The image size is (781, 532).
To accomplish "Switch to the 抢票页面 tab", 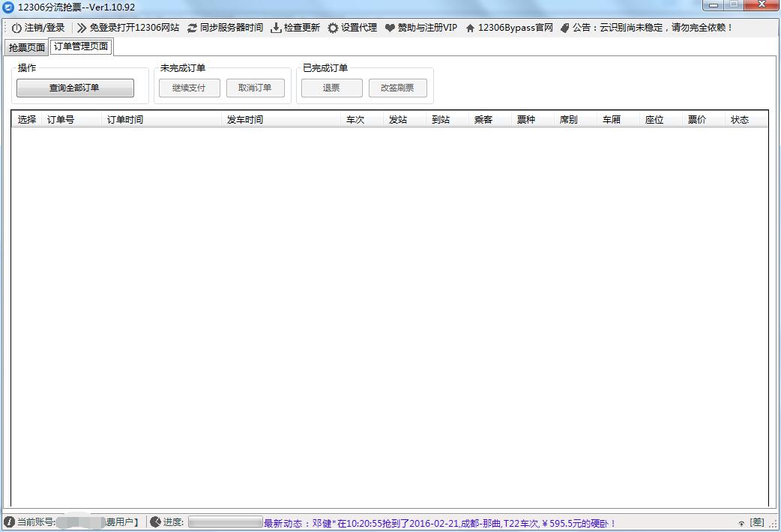I will point(25,46).
